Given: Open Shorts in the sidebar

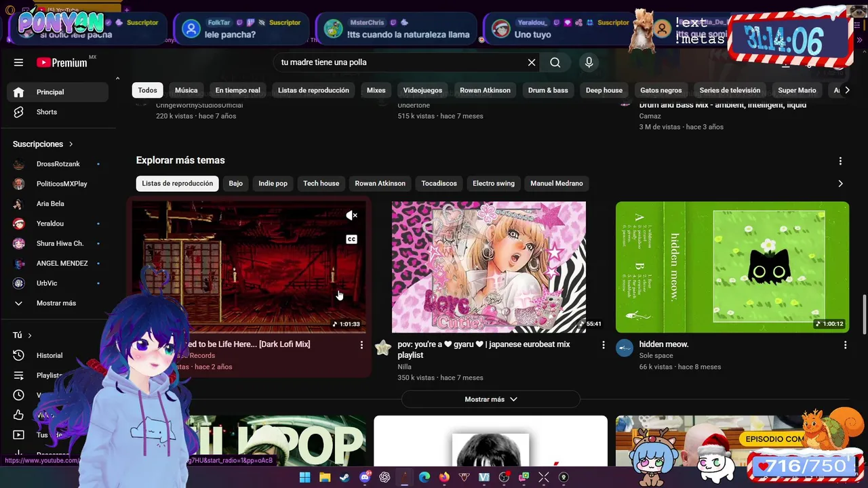Looking at the screenshot, I should [x=58, y=112].
